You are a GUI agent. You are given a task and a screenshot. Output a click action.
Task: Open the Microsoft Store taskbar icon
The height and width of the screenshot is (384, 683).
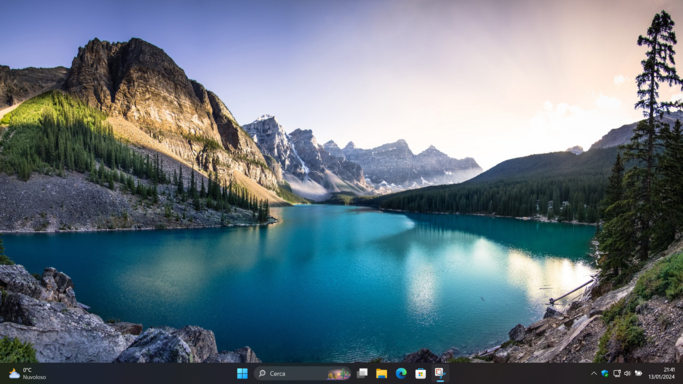pyautogui.click(x=420, y=373)
